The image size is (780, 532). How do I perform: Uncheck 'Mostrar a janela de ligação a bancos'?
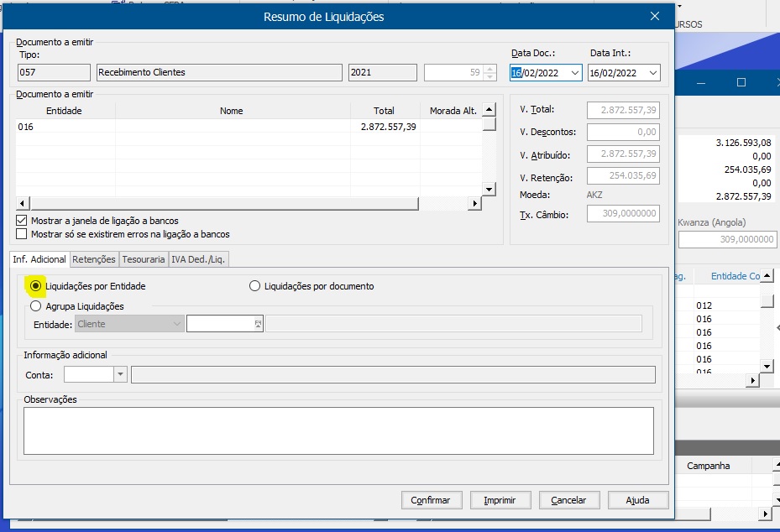click(x=22, y=221)
